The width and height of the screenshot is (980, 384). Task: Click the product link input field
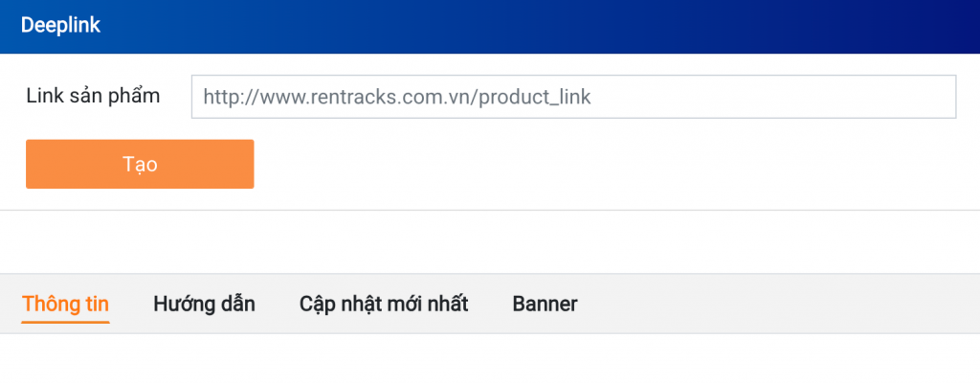pos(573,97)
